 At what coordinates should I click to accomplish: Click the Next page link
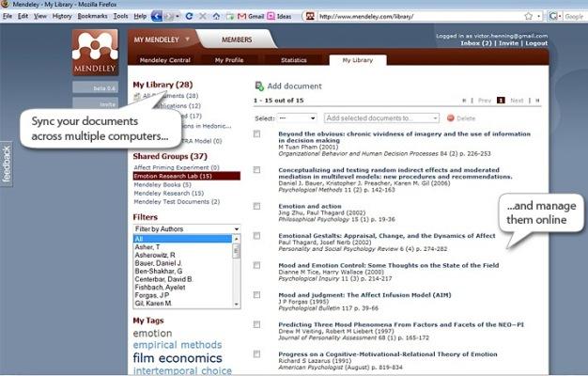pyautogui.click(x=517, y=101)
